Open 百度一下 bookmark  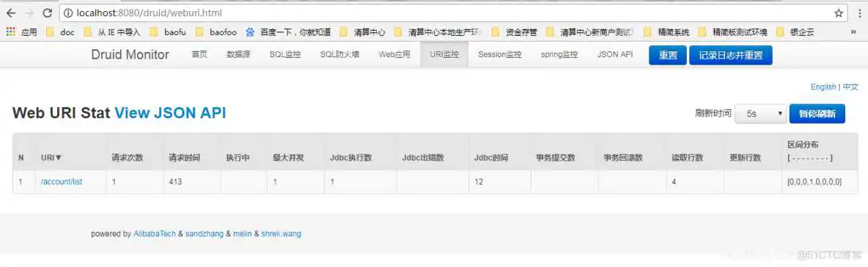coord(288,32)
